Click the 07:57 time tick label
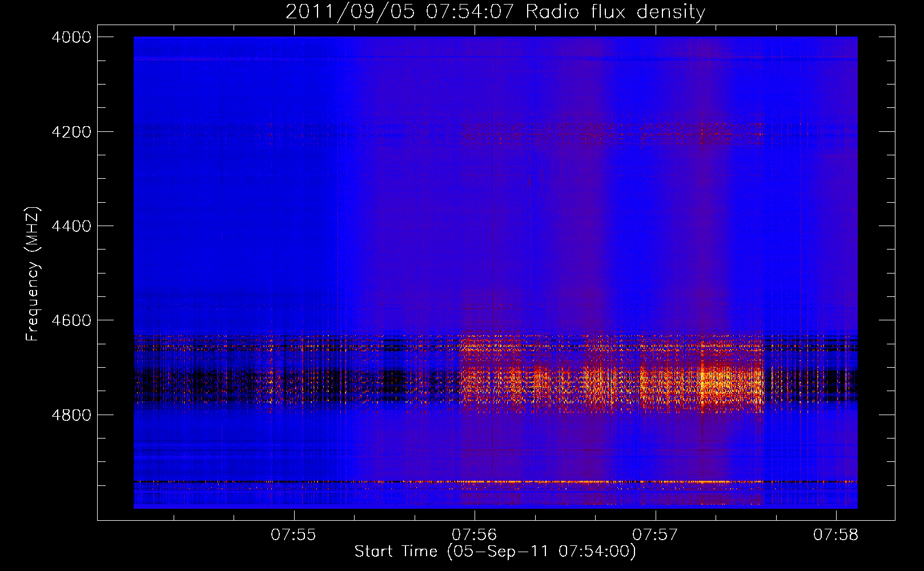Screen dimensions: 924x571 655,535
